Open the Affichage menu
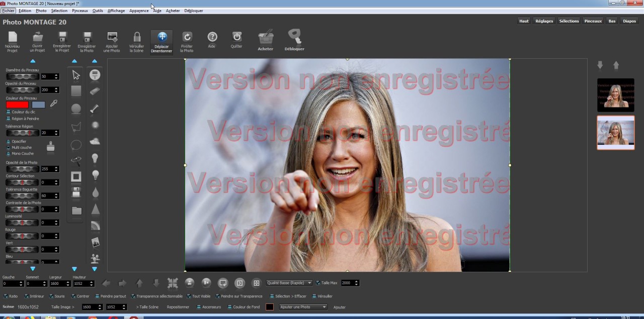Image resolution: width=644 pixels, height=319 pixels. [x=116, y=11]
